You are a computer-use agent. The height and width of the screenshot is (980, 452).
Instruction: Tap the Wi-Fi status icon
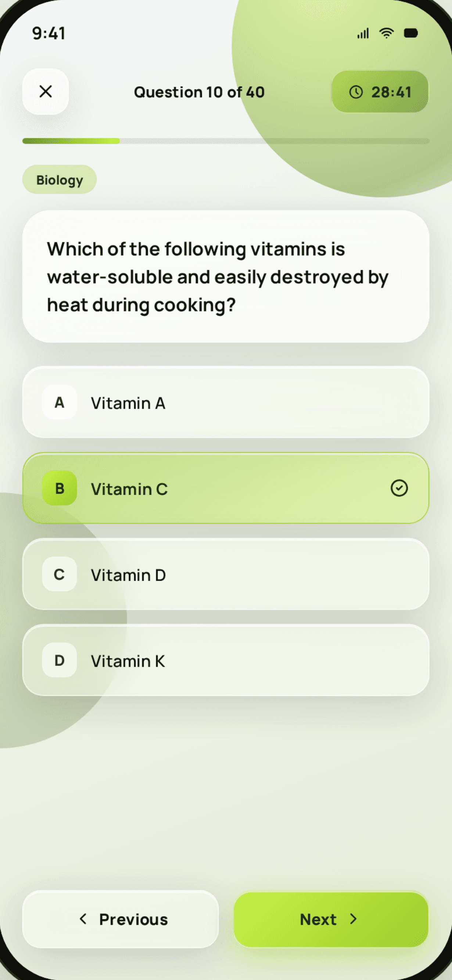click(x=386, y=33)
